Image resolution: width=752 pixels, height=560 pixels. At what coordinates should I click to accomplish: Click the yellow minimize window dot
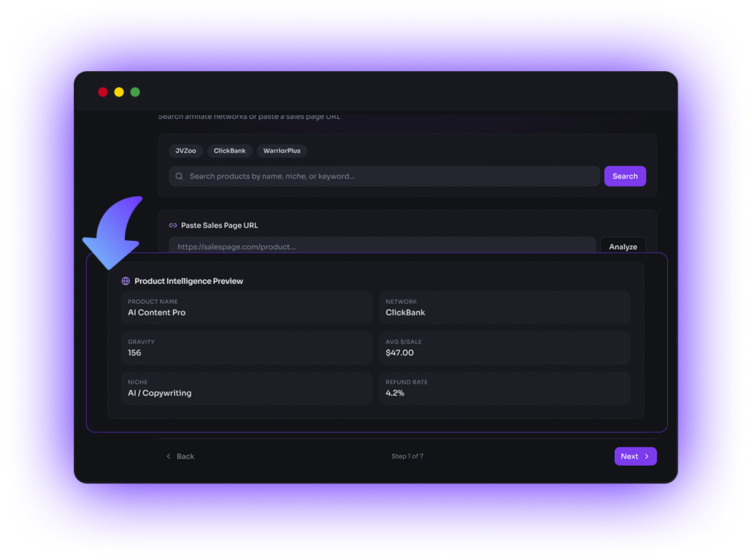click(x=119, y=92)
